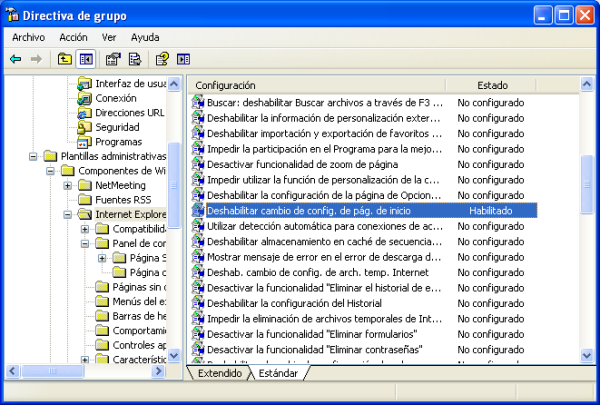Click the Export list toolbar icon
The image size is (600, 405).
(x=134, y=59)
